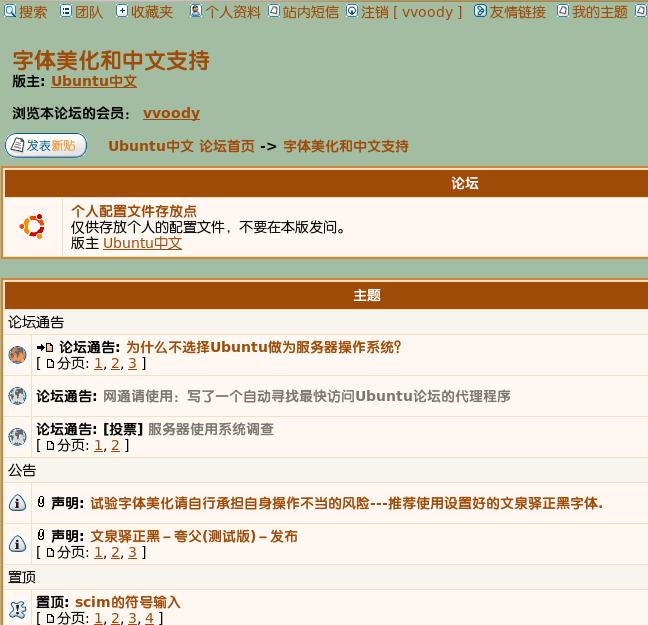Click info icon of 试验字体美化 announcement
The height and width of the screenshot is (625, 648).
17,503
